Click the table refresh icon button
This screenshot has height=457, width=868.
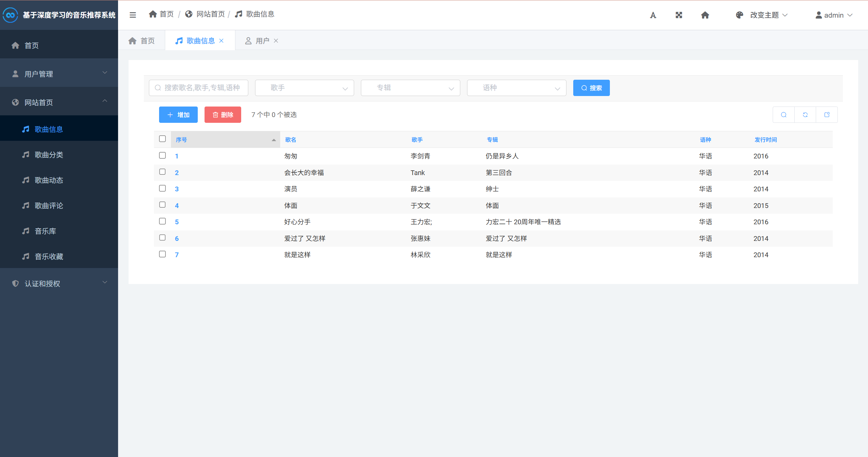point(805,115)
